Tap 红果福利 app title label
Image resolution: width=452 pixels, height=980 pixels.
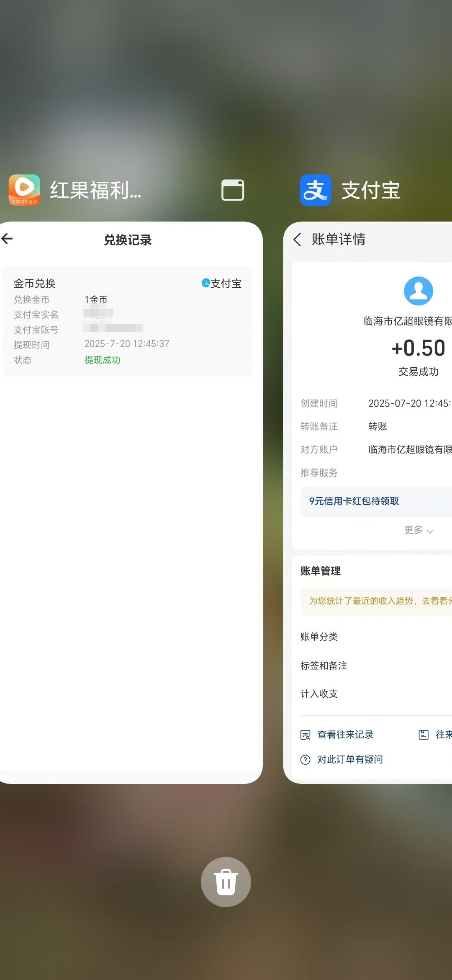click(x=96, y=191)
